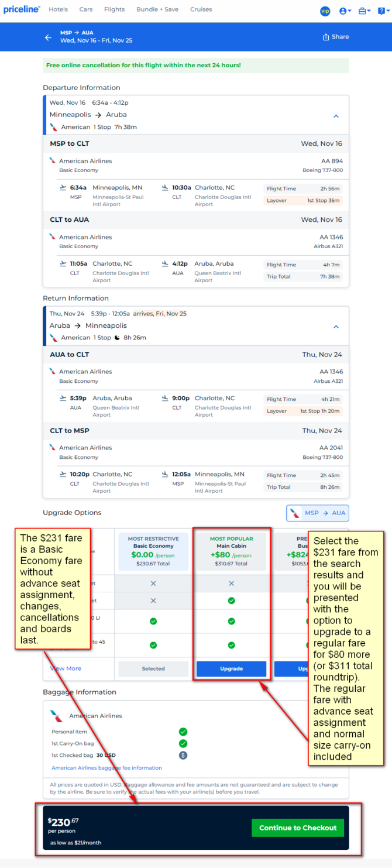Screen dimensions: 392x868
Task: Open the VIP badge icon
Action: coord(325,11)
